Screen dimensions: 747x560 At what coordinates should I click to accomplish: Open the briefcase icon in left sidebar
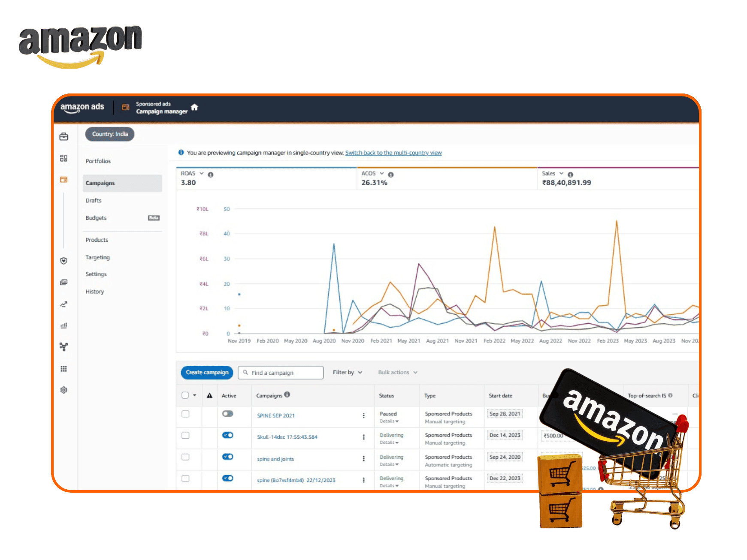pyautogui.click(x=64, y=136)
